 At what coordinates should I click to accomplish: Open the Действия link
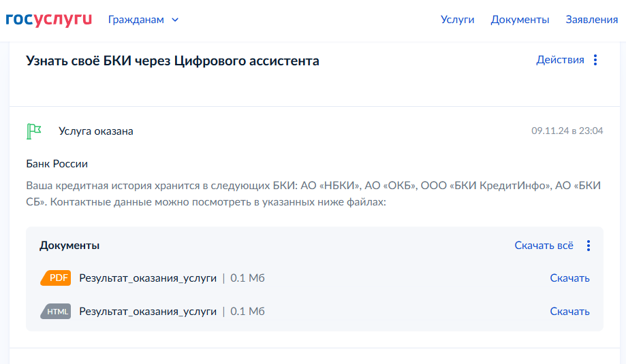pyautogui.click(x=560, y=60)
